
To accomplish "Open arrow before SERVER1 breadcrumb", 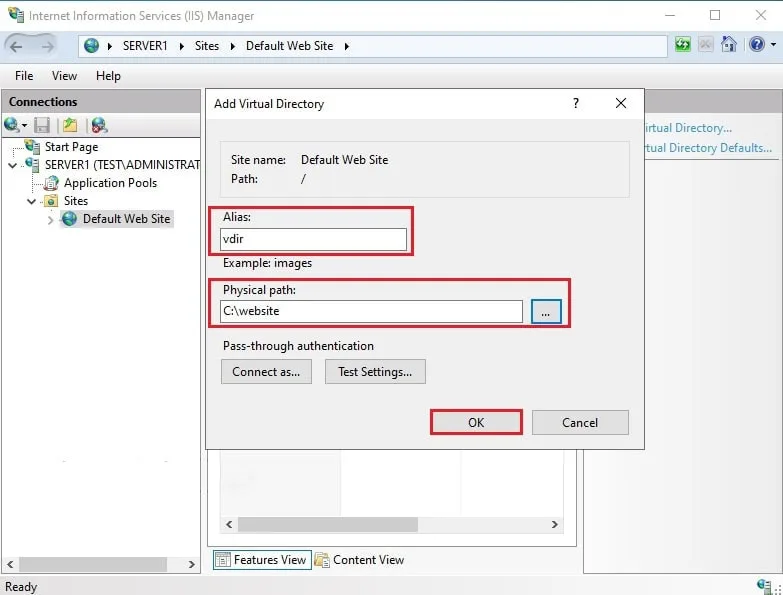I will click(109, 46).
